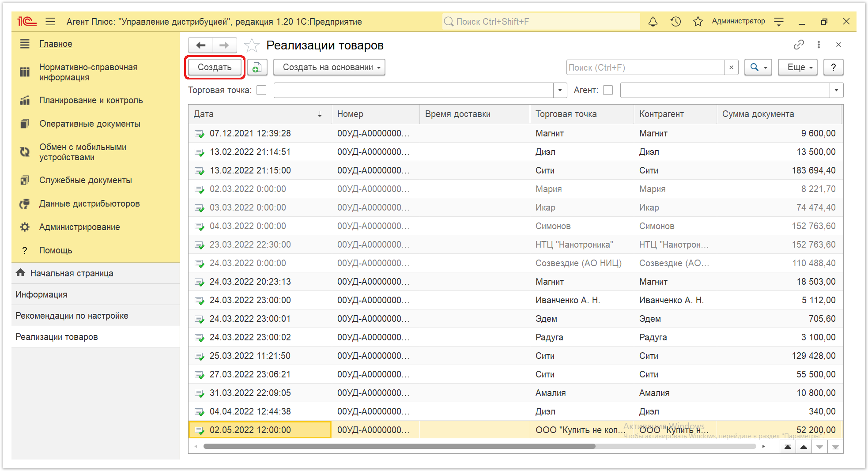Enable Агент filter checkbox
This screenshot has height=471, width=868.
click(608, 90)
